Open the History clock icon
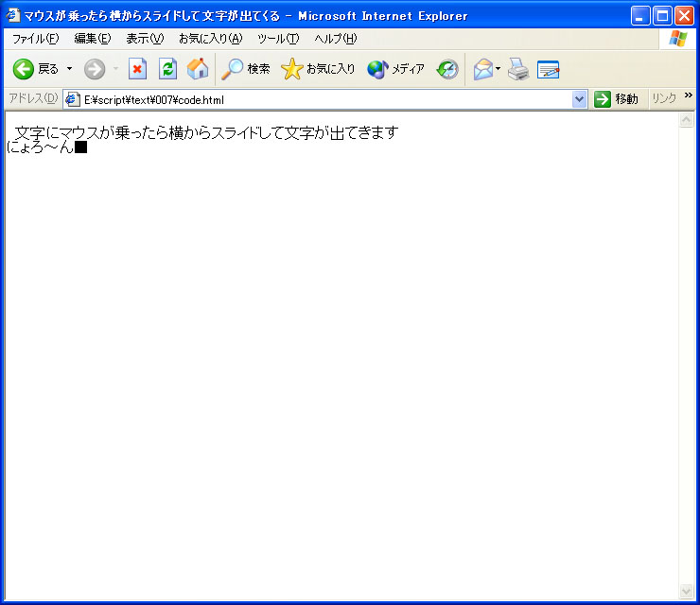 click(447, 69)
